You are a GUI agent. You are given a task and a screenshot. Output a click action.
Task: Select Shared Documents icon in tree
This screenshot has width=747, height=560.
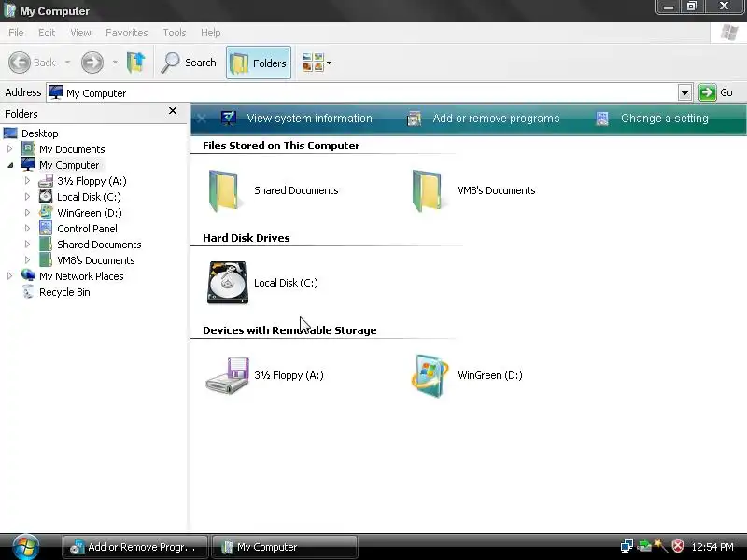pos(46,244)
